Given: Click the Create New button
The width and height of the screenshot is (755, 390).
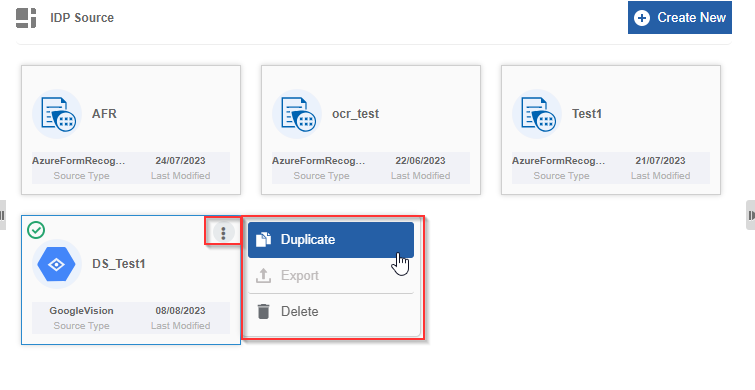Looking at the screenshot, I should tap(679, 18).
